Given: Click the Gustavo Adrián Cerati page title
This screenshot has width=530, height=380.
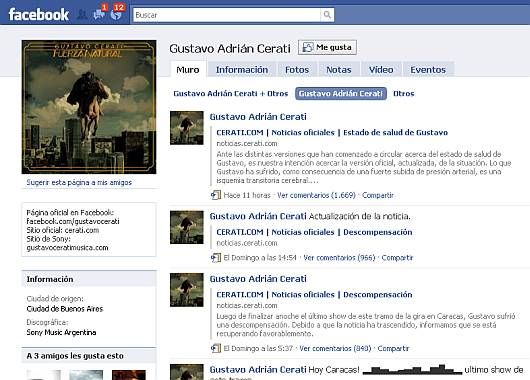Looking at the screenshot, I should pyautogui.click(x=230, y=48).
